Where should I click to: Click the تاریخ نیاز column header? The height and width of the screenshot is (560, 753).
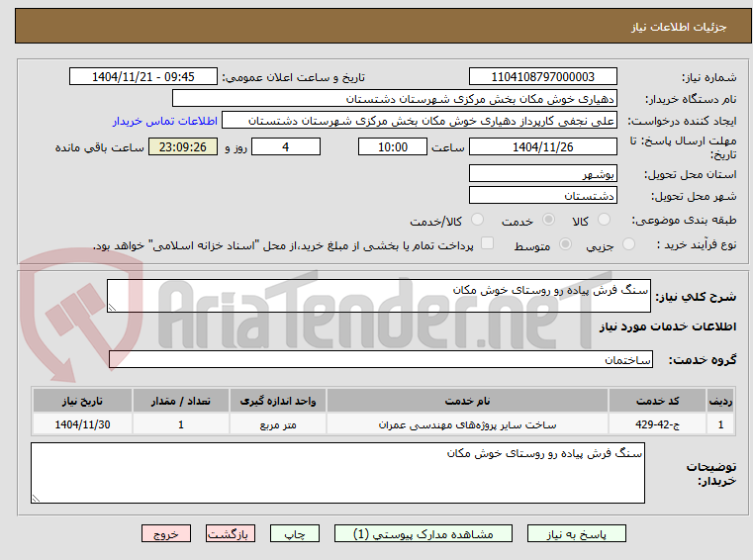pos(82,401)
